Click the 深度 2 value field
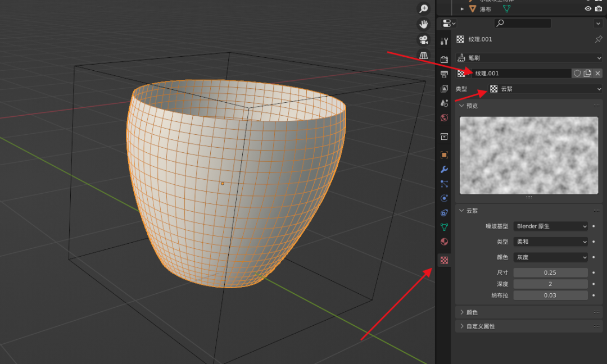 [x=550, y=284]
